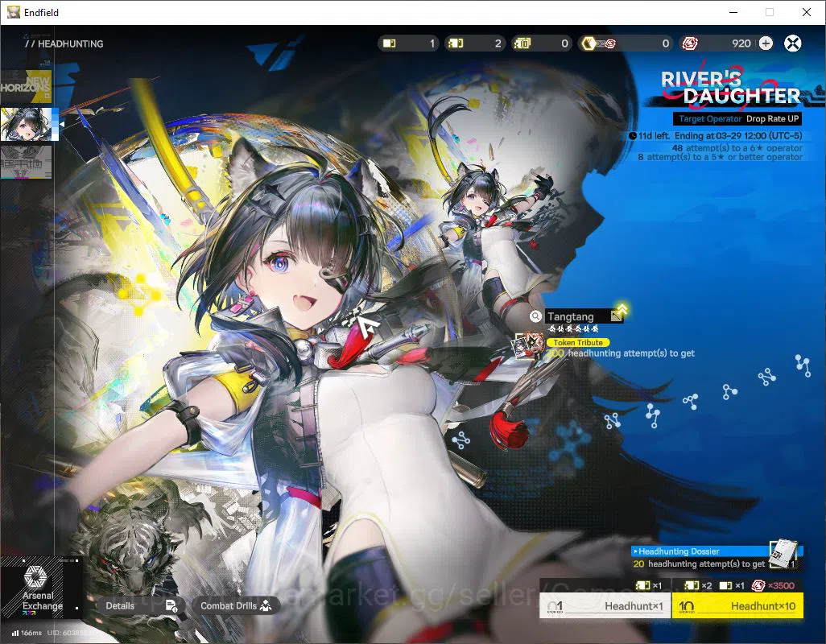826x644 pixels.
Task: Click the ×1 permit cost above Headhunt×1
Action: click(x=649, y=585)
